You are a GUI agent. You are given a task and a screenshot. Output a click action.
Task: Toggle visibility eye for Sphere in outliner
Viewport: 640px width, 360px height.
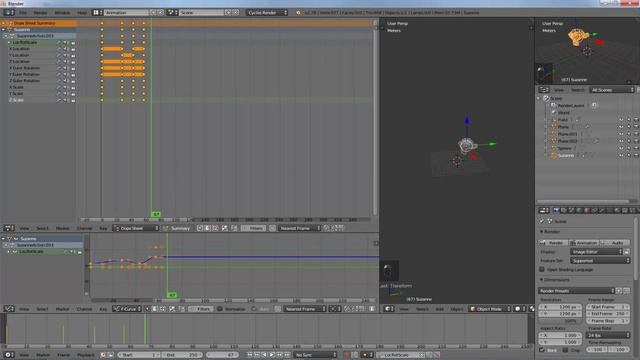[621, 148]
